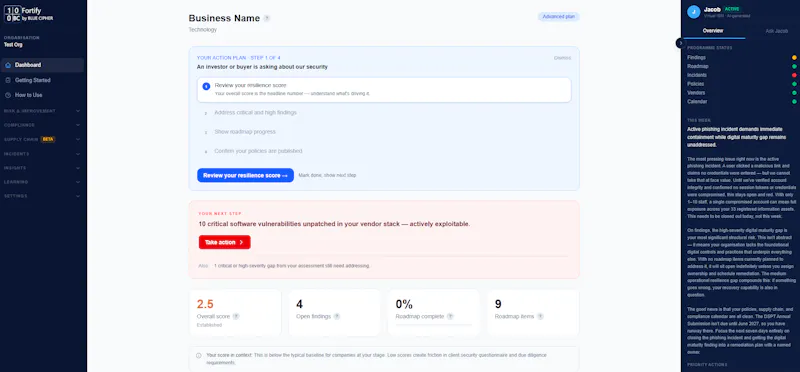Click Incidents red status dot
Viewport: 800px width, 372px height.
tap(794, 75)
